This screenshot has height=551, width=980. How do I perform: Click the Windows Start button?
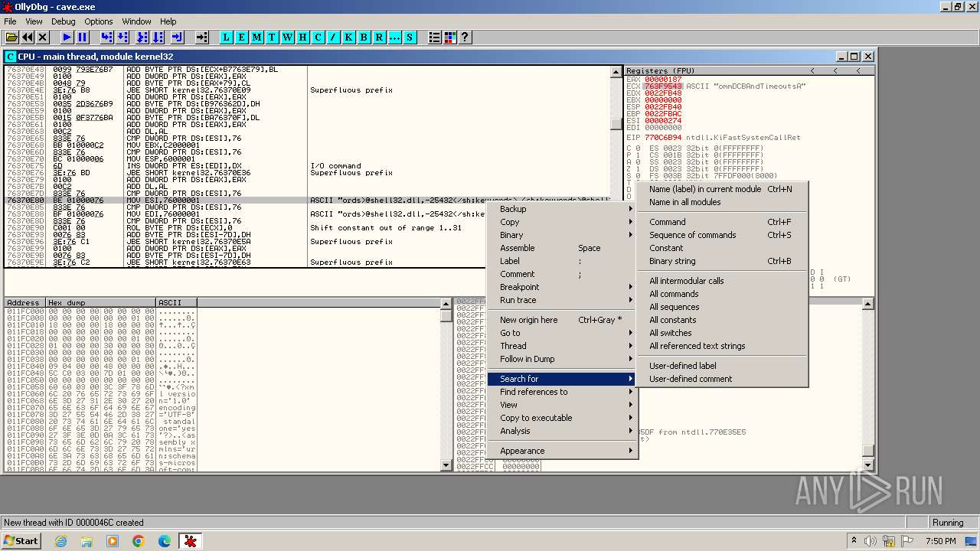coord(21,541)
